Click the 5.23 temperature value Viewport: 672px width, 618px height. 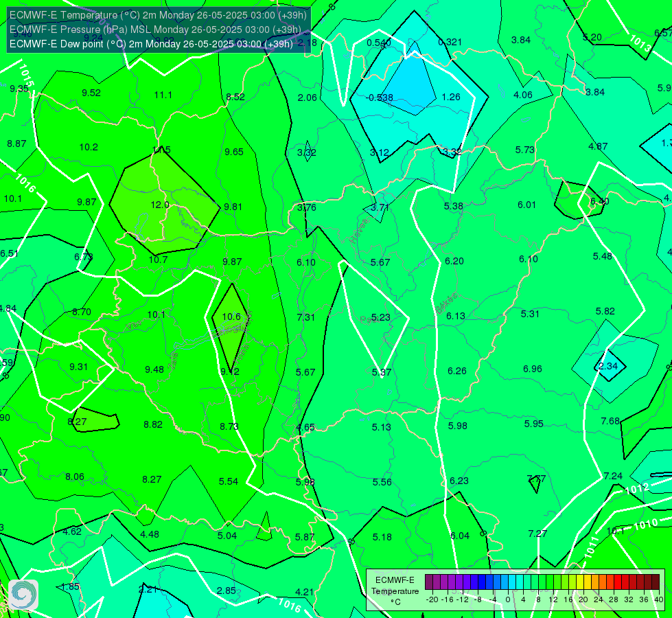(x=380, y=317)
